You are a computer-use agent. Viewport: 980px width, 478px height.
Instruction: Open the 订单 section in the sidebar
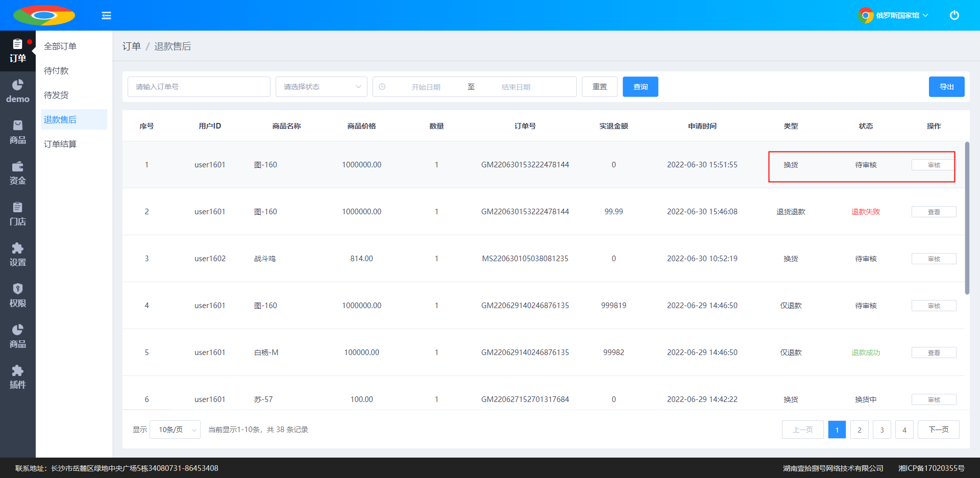(18, 51)
